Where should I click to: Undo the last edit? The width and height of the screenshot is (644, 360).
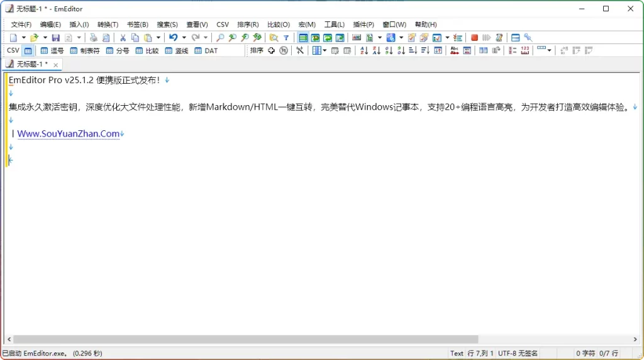(x=174, y=38)
